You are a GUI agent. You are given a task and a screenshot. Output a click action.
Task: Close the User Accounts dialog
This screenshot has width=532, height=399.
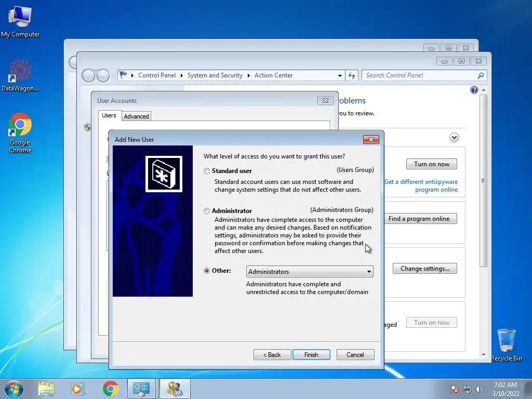click(325, 100)
